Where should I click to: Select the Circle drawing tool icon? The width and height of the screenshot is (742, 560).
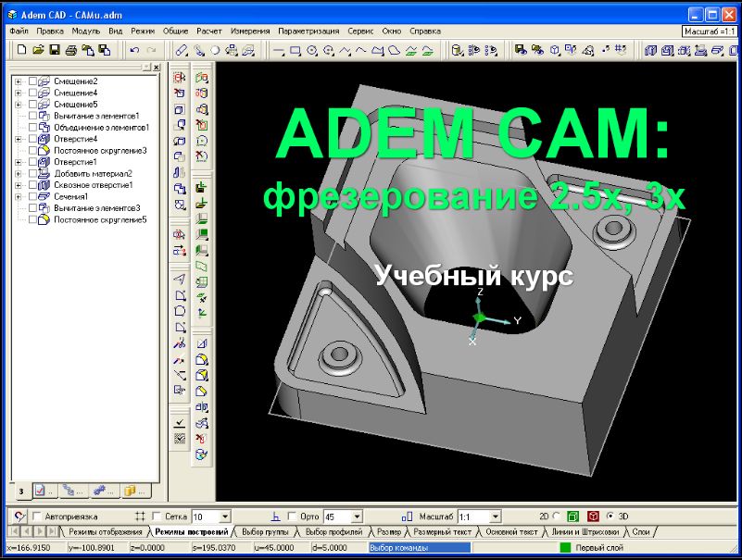pyautogui.click(x=312, y=50)
